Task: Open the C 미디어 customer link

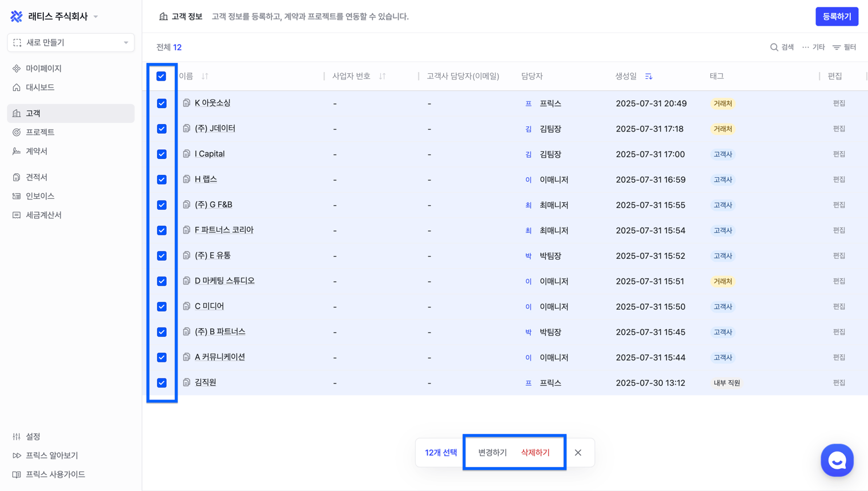Action: (209, 306)
